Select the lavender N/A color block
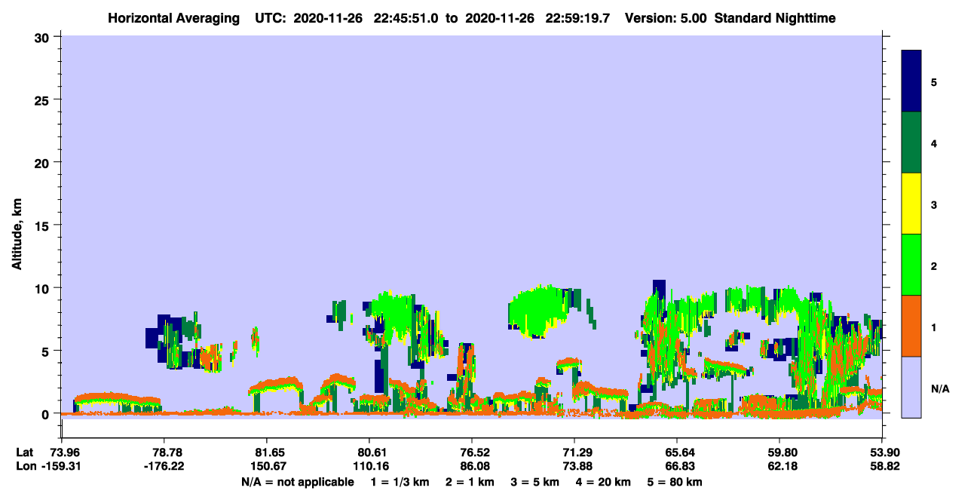Viewport: 980px width, 503px height. click(911, 387)
